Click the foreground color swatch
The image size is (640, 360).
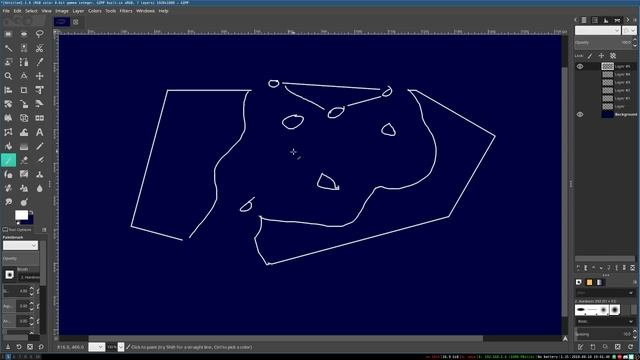coord(21,215)
